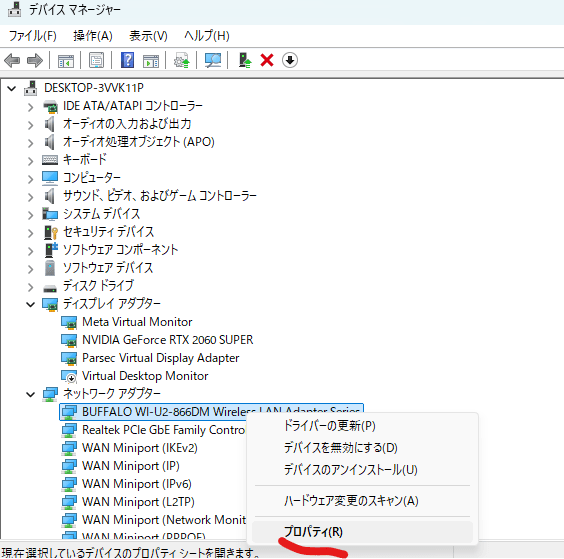This screenshot has width=564, height=559.
Task: Click the DESKTOP-3VVK11P computer icon
Action: pos(31,88)
